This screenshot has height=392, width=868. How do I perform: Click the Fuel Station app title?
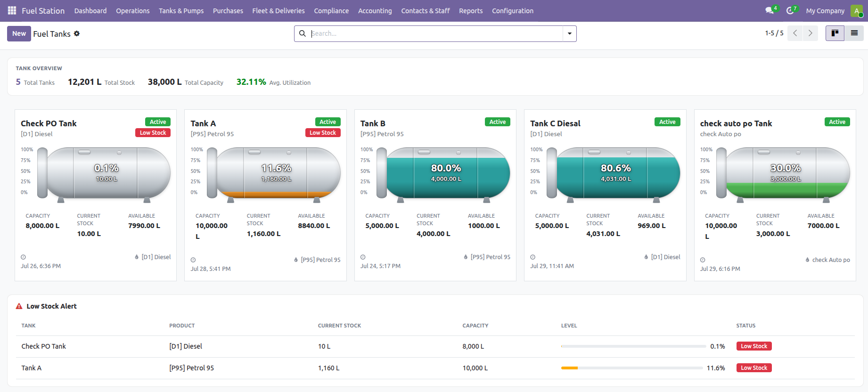43,10
